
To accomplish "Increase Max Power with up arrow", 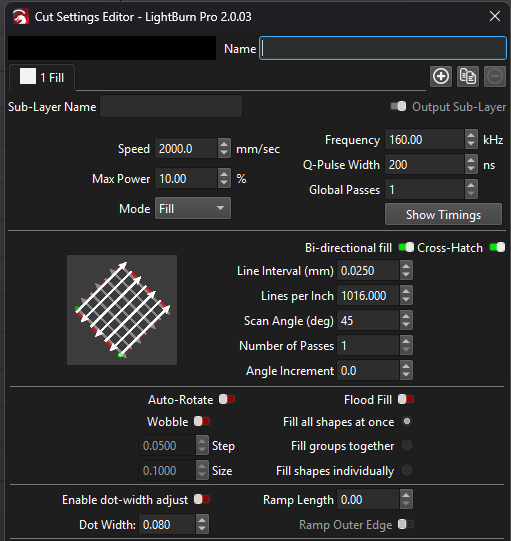I will coord(224,174).
